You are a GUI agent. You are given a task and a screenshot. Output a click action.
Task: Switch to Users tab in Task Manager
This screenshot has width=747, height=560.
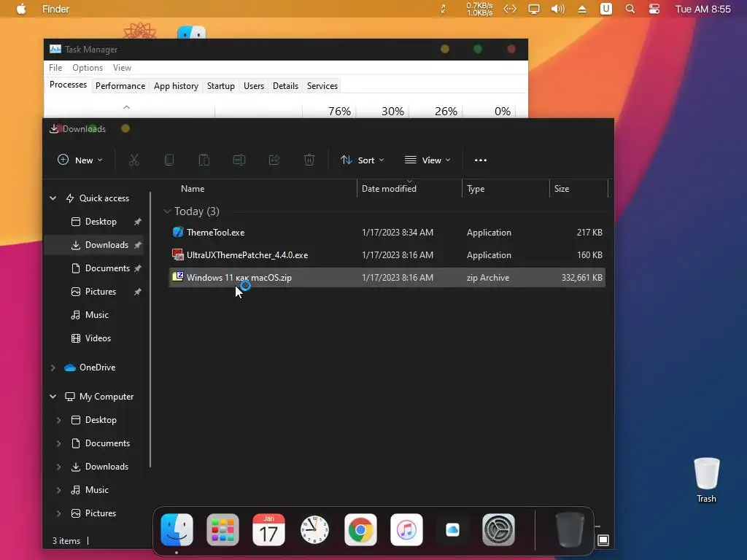(253, 86)
